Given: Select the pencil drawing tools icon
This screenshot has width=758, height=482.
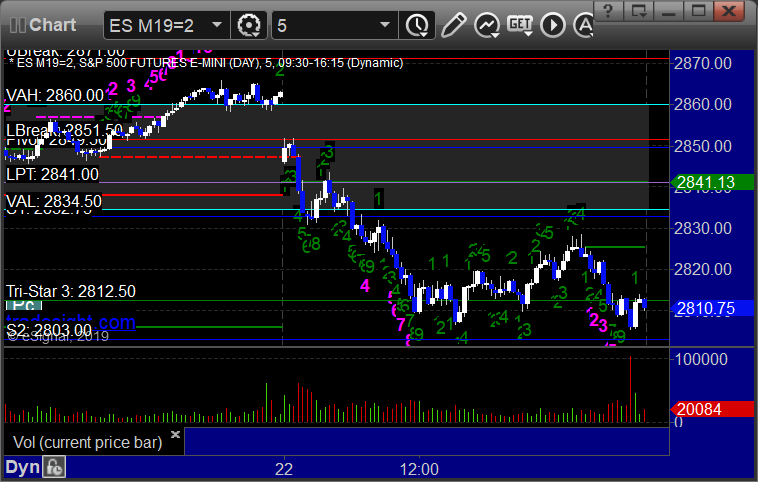Looking at the screenshot, I should coord(453,25).
